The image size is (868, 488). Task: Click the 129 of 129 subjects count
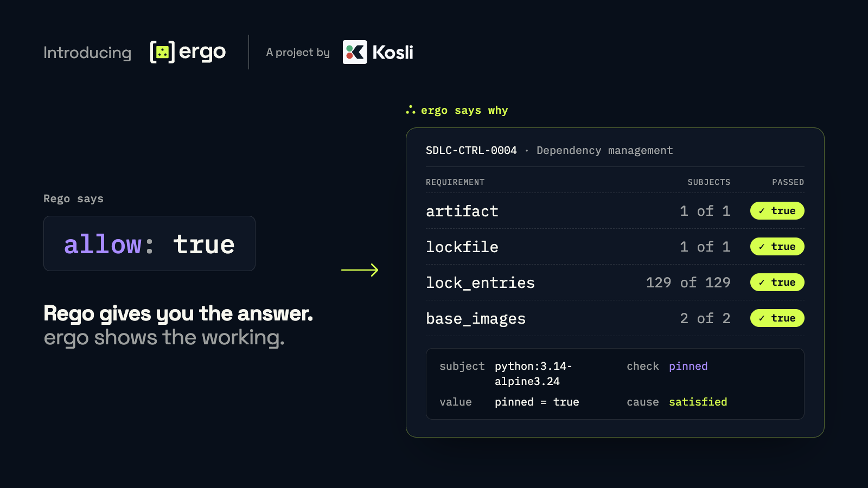coord(688,282)
